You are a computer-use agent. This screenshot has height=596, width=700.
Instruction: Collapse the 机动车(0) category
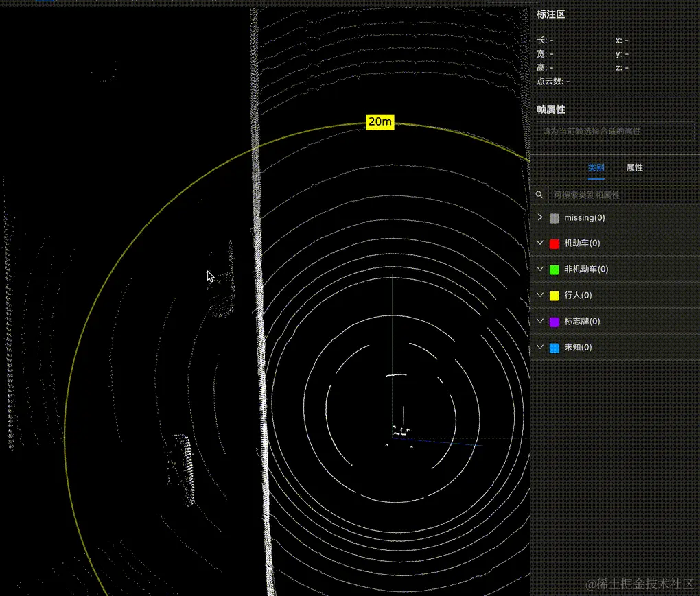click(x=539, y=243)
